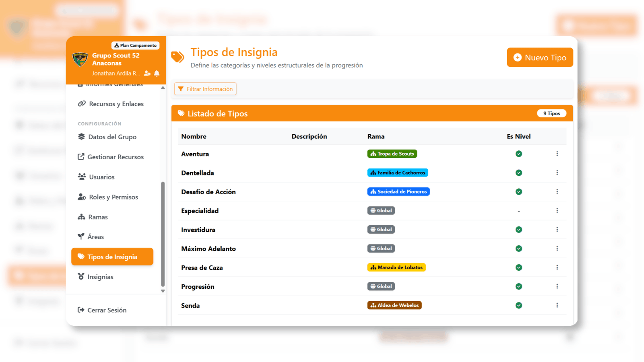This screenshot has height=362, width=644.
Task: Open the options menu for Dentellada row
Action: (557, 173)
